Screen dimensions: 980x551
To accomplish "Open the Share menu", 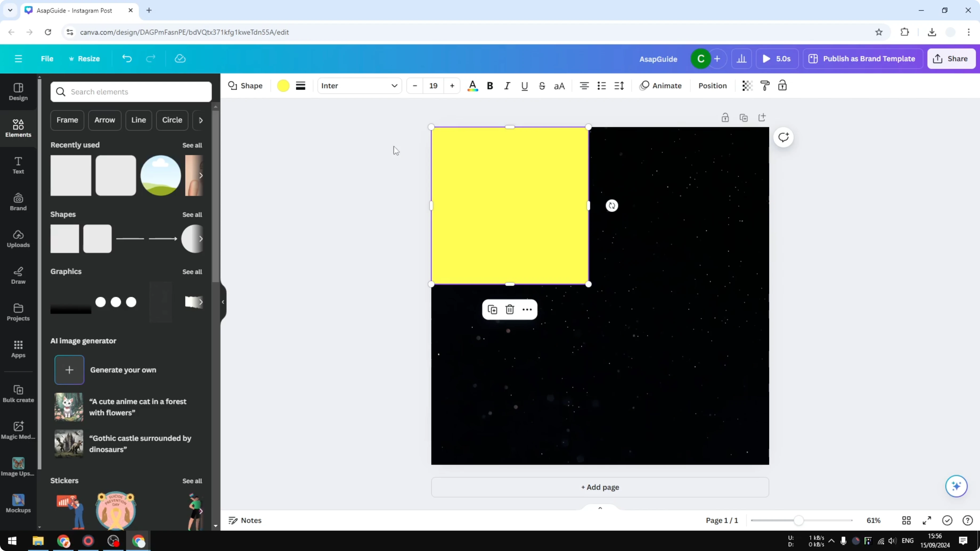I will [x=951, y=59].
